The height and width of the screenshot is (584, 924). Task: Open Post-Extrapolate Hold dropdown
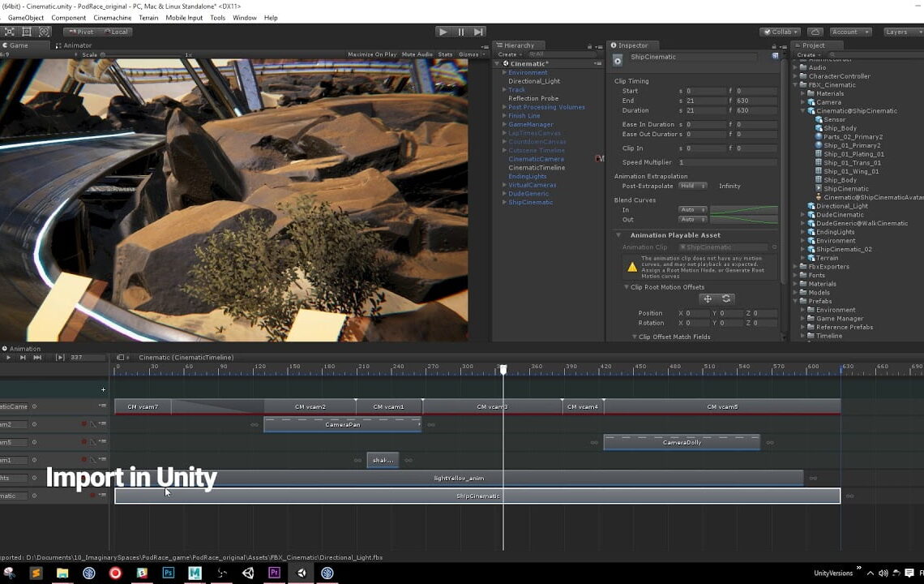coord(692,186)
